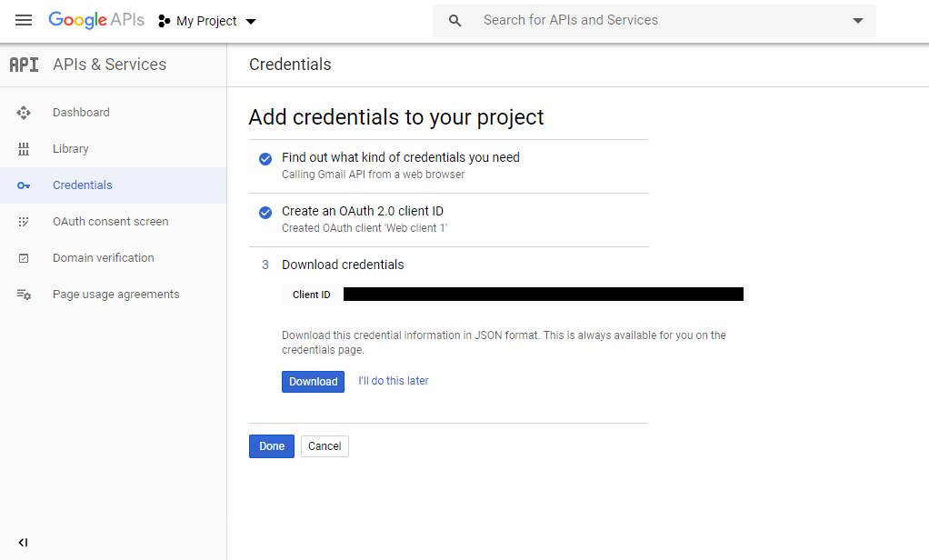This screenshot has width=929, height=560.
Task: Open the hamburger navigation menu
Action: click(x=24, y=21)
